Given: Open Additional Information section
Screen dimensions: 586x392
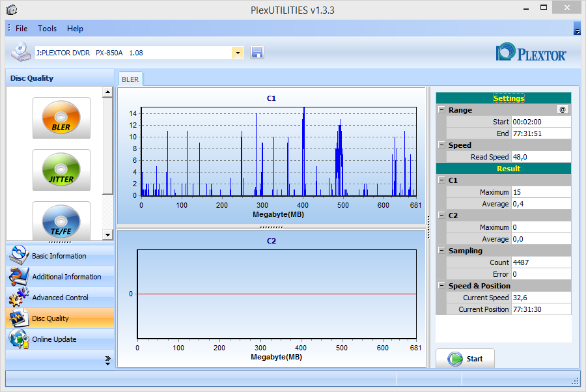Looking at the screenshot, I should pos(60,277).
